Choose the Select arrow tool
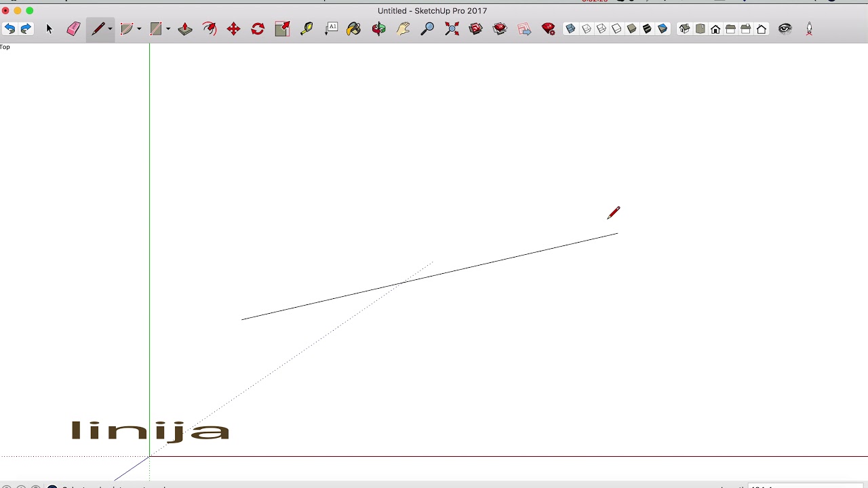The image size is (868, 488). click(49, 28)
